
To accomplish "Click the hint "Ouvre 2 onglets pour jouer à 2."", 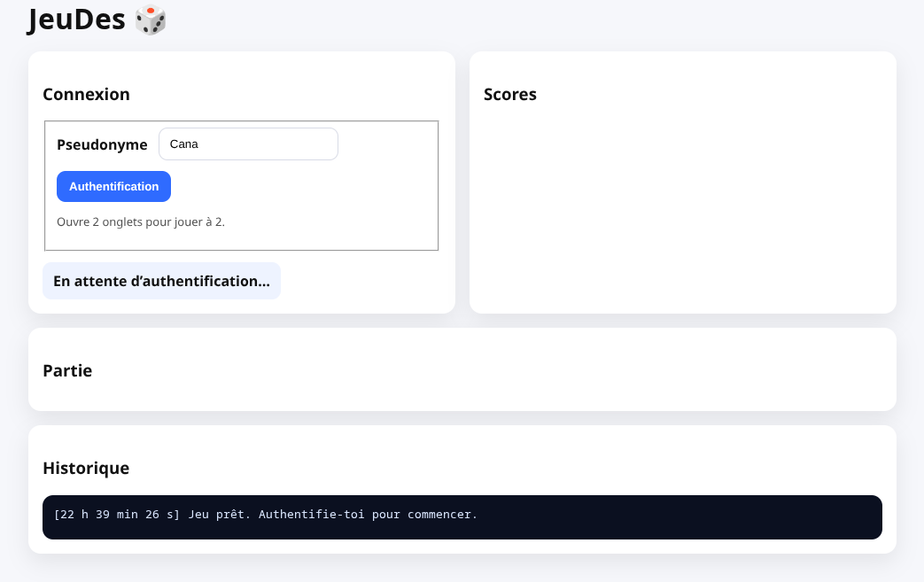I will [141, 221].
